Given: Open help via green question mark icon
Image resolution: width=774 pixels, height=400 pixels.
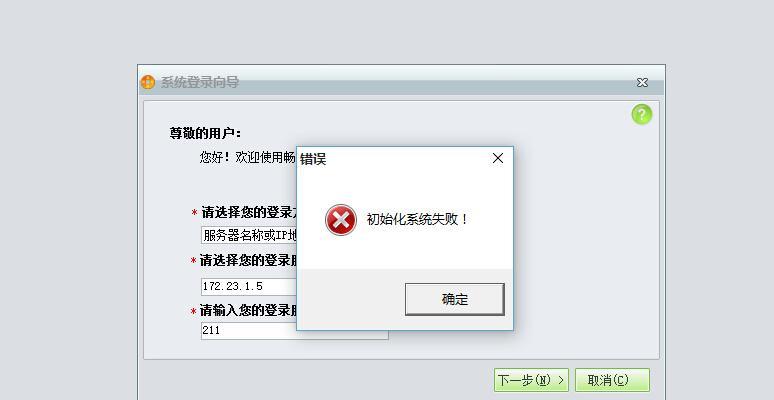Looking at the screenshot, I should click(x=642, y=115).
